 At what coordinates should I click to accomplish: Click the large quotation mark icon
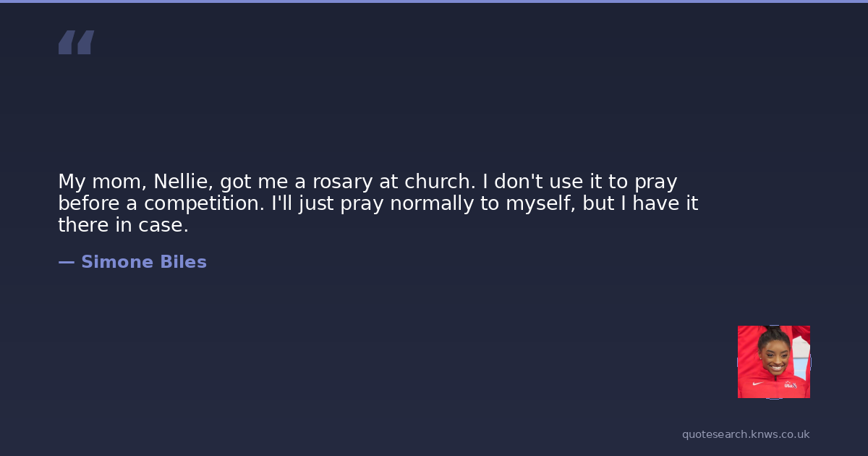click(76, 43)
